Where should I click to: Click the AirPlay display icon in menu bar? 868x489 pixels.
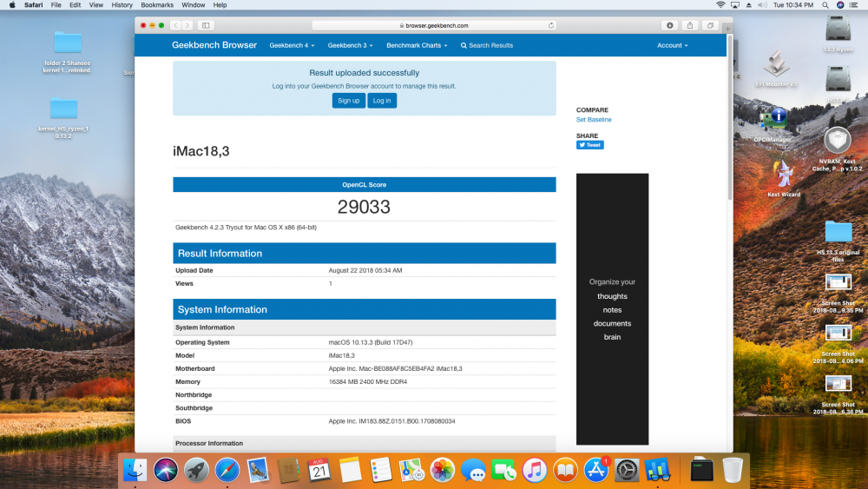[735, 5]
